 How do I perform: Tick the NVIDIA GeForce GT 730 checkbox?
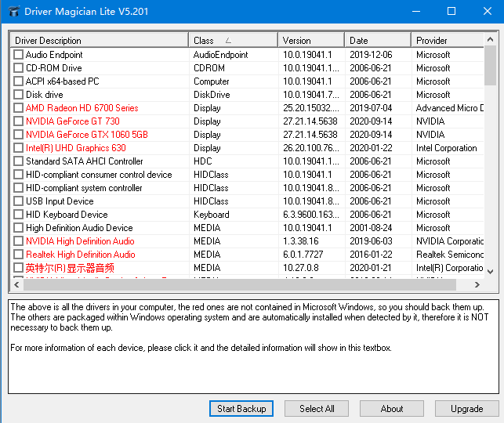pyautogui.click(x=18, y=121)
